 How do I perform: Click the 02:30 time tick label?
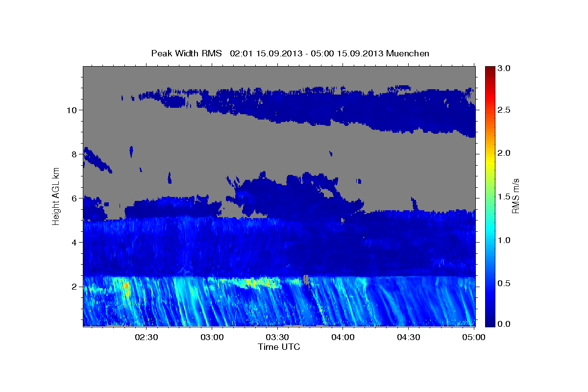(x=147, y=337)
